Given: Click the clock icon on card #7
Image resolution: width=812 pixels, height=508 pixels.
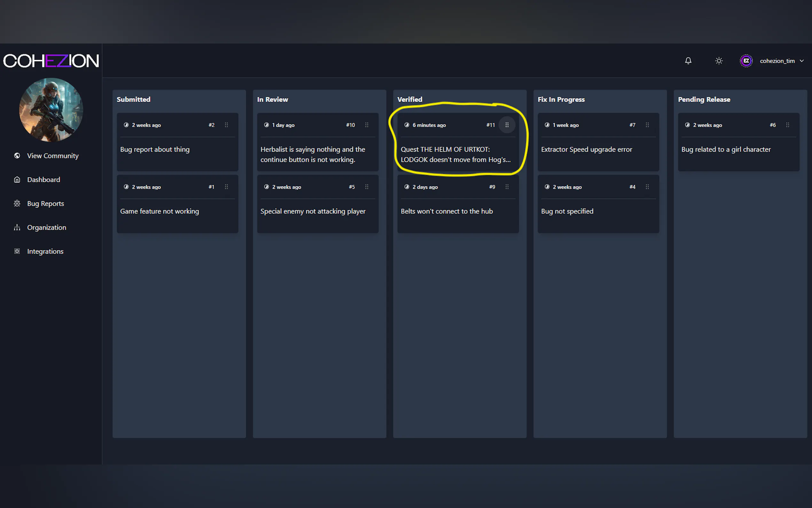Looking at the screenshot, I should pyautogui.click(x=547, y=125).
